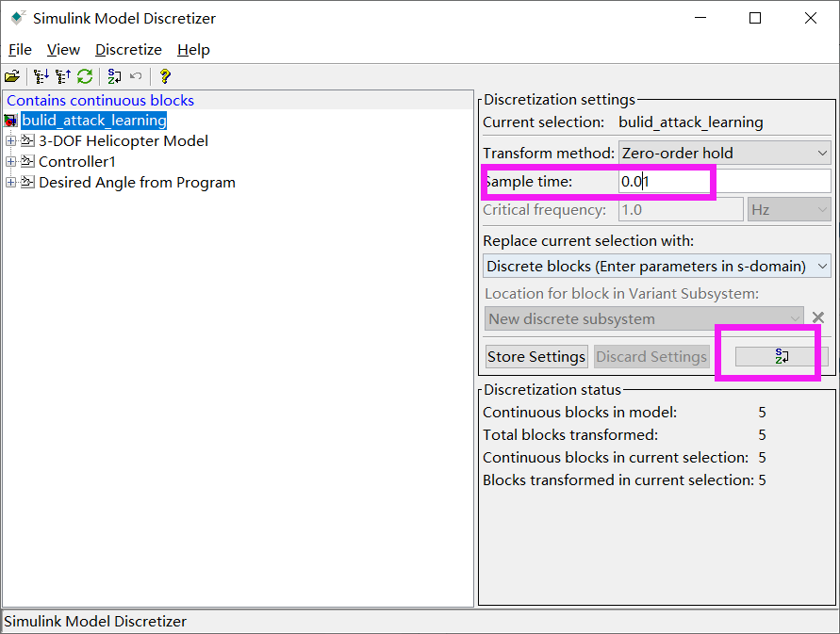The image size is (840, 634).
Task: Click the Critical frequency input field
Action: click(x=681, y=209)
